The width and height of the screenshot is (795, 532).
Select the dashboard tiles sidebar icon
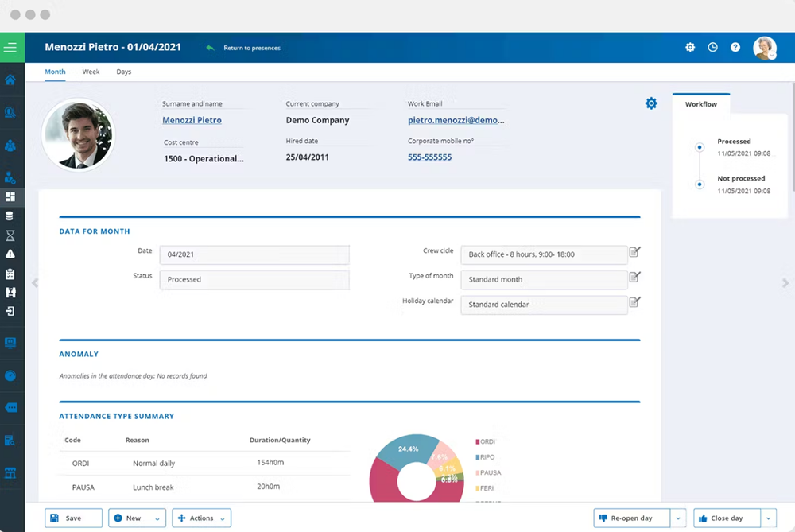[x=10, y=196]
